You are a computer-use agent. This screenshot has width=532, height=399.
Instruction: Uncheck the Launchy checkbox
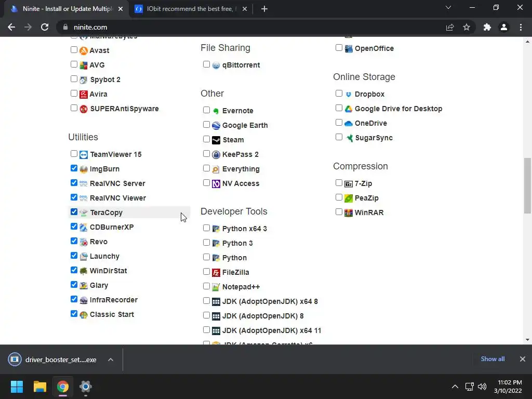pyautogui.click(x=74, y=256)
